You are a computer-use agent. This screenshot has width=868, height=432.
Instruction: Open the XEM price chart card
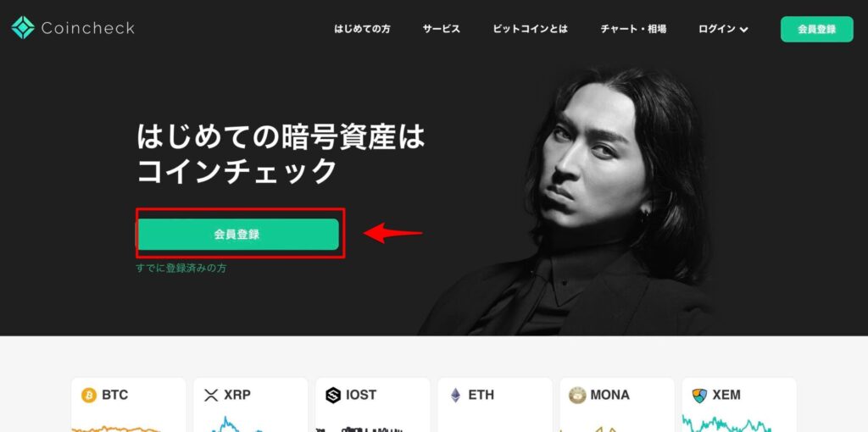pyautogui.click(x=739, y=405)
